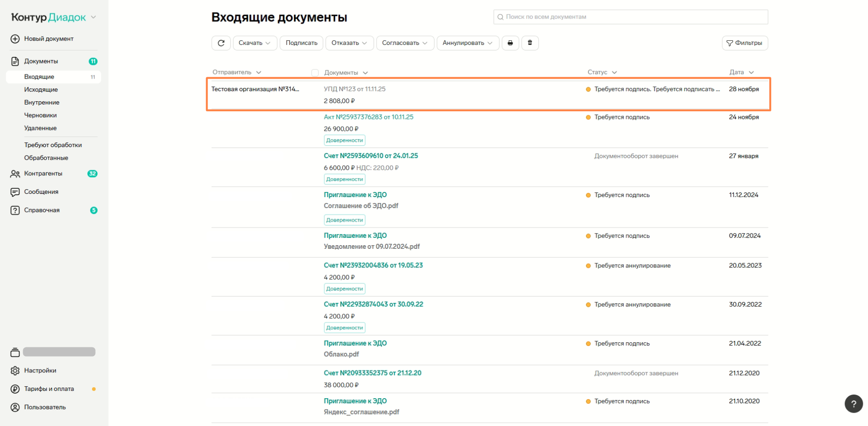Open the help question mark button
The width and height of the screenshot is (868, 426).
pos(853,403)
